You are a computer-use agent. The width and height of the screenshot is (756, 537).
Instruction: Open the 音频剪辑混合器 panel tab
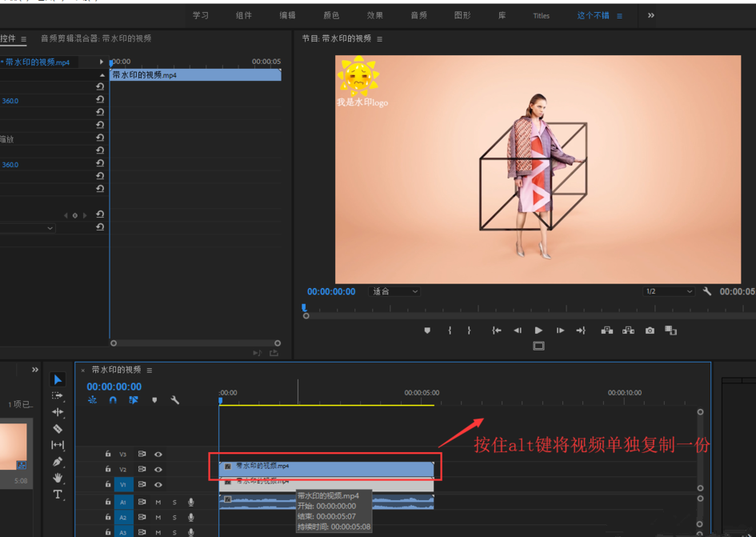pos(96,38)
